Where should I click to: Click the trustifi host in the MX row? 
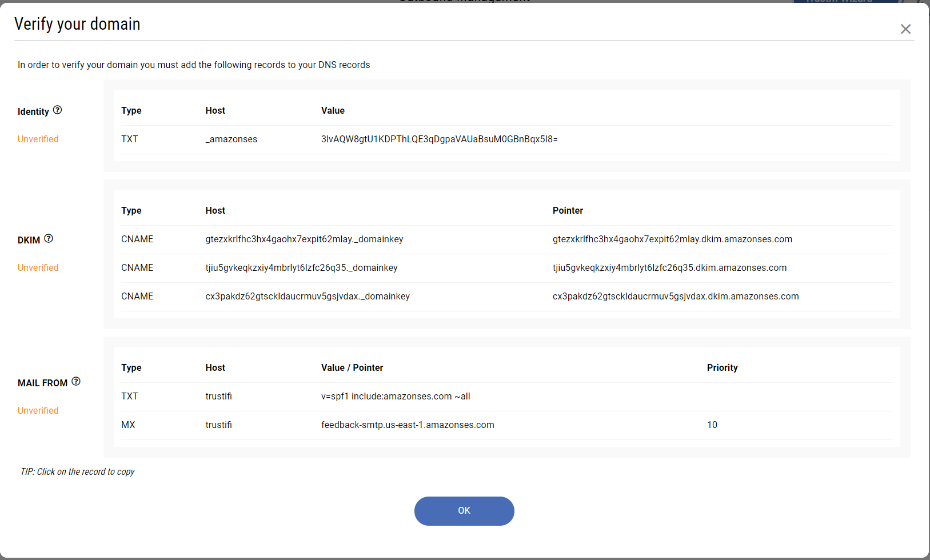click(x=219, y=425)
